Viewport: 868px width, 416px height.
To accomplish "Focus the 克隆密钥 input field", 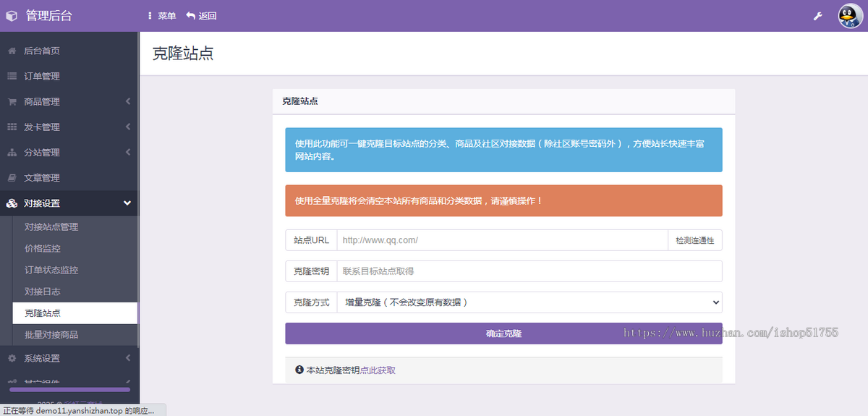I will coord(529,271).
